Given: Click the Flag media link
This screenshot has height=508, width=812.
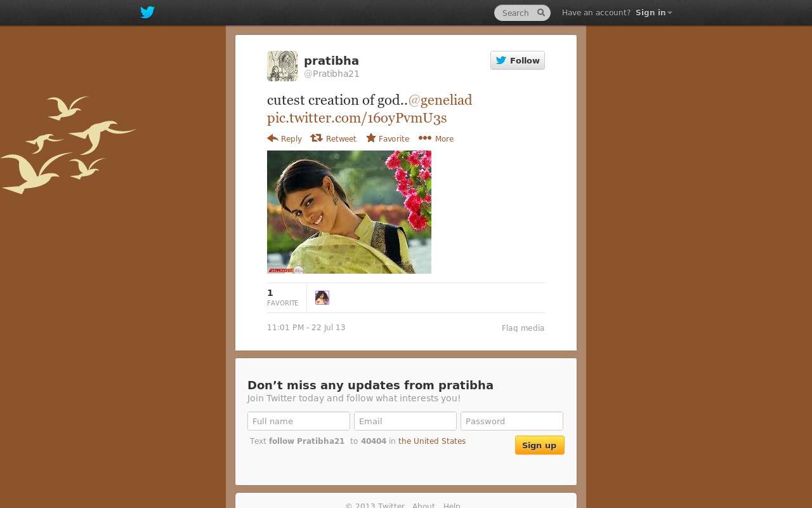Looking at the screenshot, I should click(x=523, y=328).
